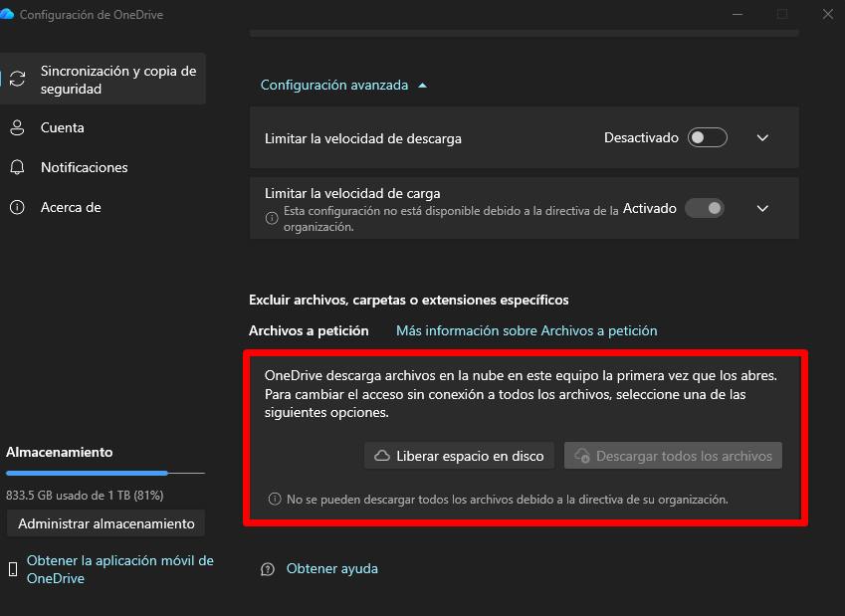845x616 pixels.
Task: Go to the Acerca de page
Action: pos(71,207)
